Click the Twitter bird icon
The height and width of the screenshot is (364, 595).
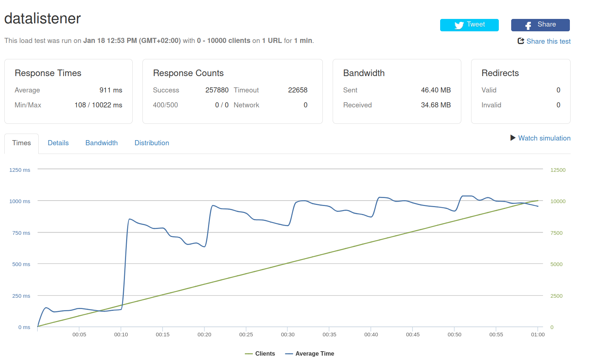459,25
